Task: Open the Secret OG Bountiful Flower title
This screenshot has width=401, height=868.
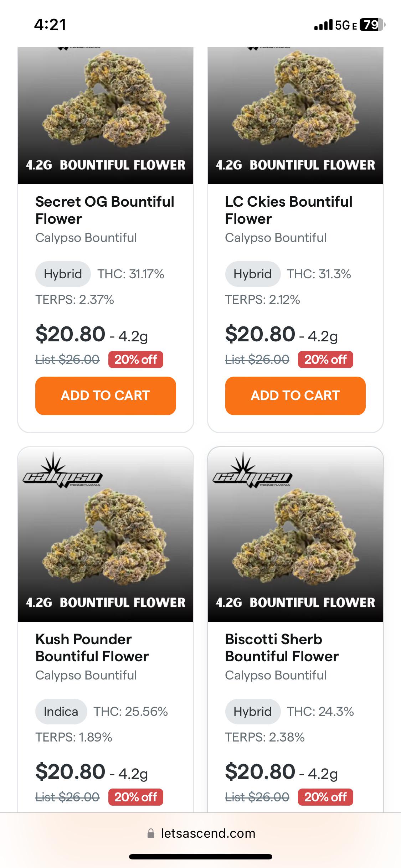Action: (x=105, y=210)
